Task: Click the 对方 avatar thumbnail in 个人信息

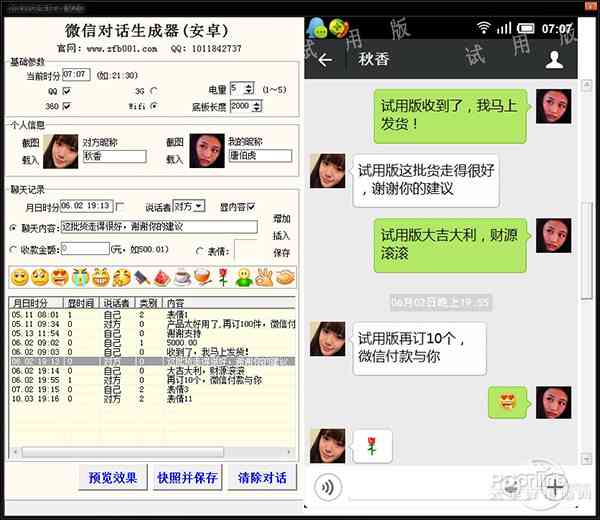Action: (x=60, y=152)
